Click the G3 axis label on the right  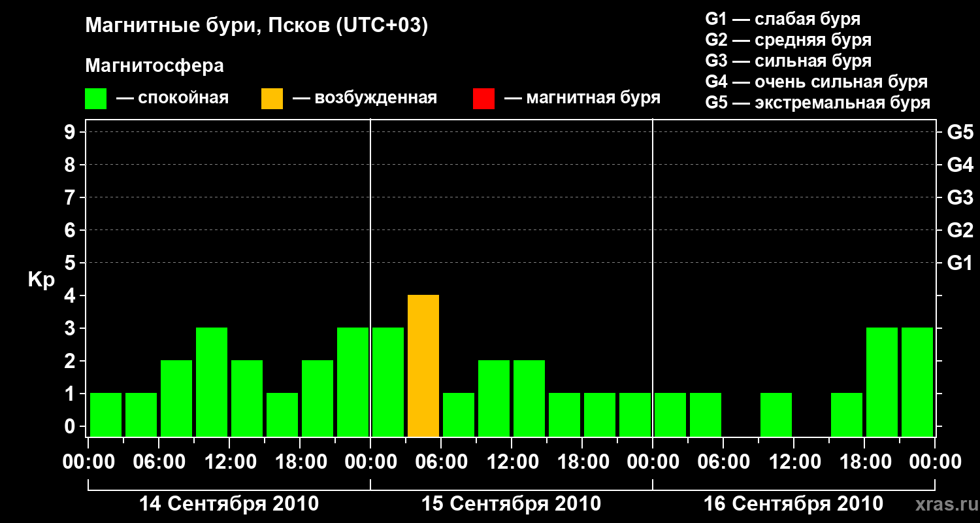[x=960, y=197]
